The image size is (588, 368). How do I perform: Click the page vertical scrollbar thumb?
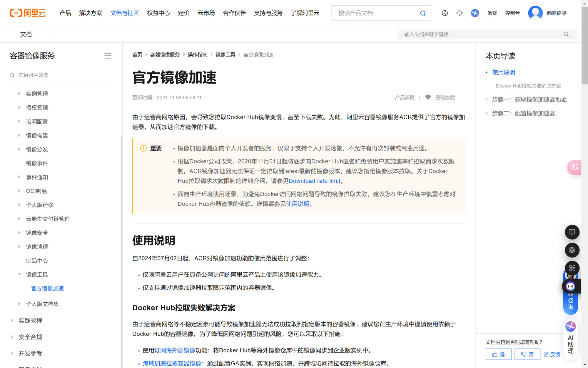click(584, 46)
